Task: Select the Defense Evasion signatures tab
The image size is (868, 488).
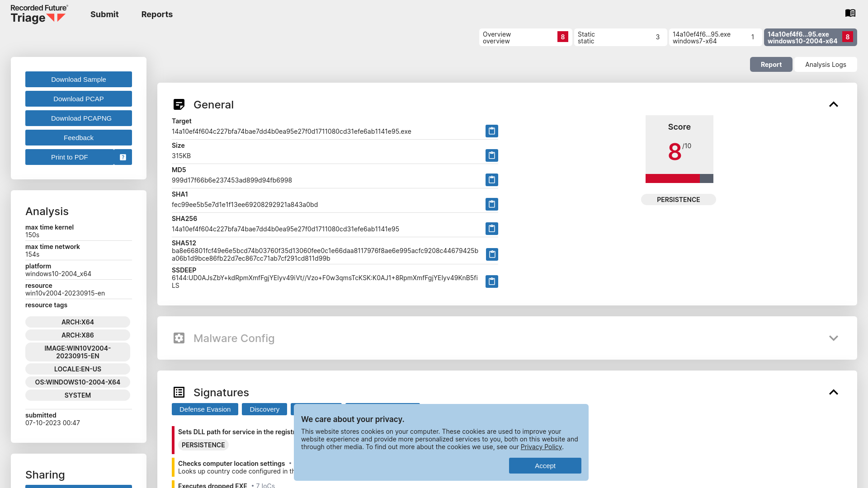Action: [x=205, y=409]
